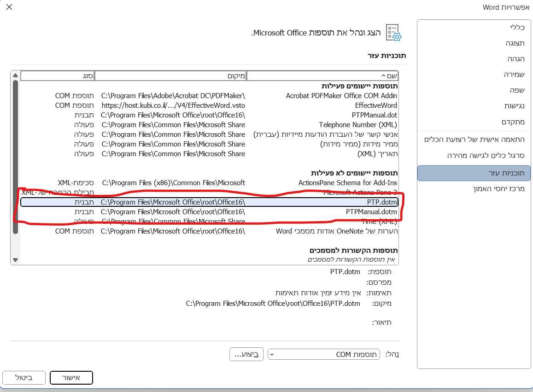Open התאמה אישית של רצועת הכלים
The image size is (533, 392).
pos(474,140)
